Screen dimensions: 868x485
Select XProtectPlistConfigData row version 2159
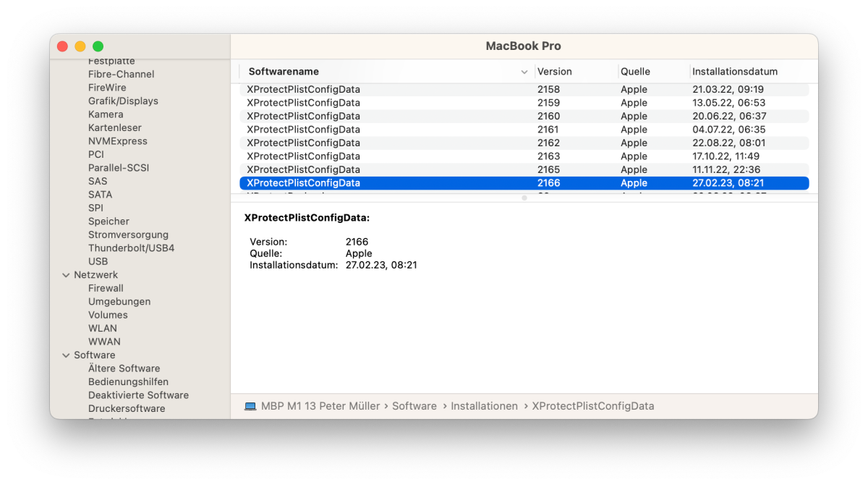tap(524, 103)
